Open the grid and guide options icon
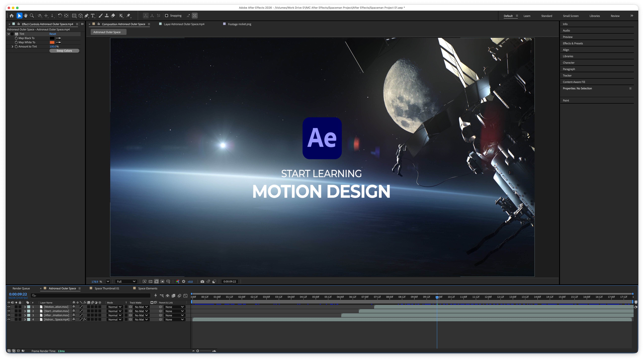The image size is (644, 360). click(168, 281)
